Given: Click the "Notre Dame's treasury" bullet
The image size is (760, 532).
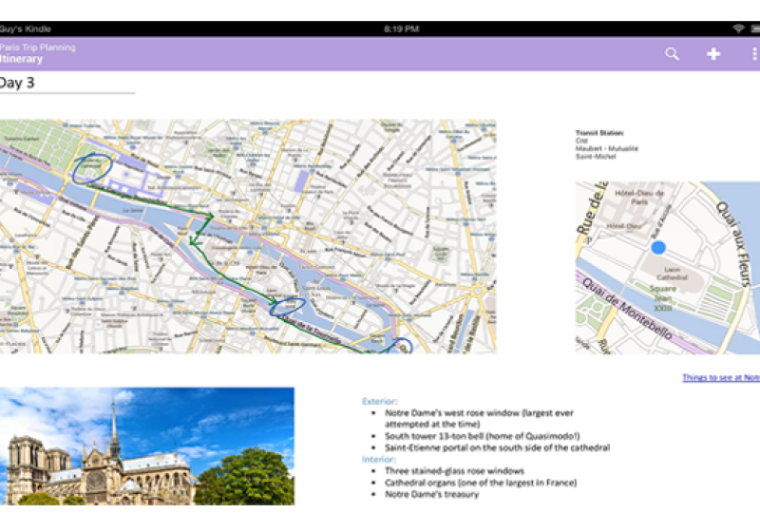Looking at the screenshot, I should click(431, 494).
